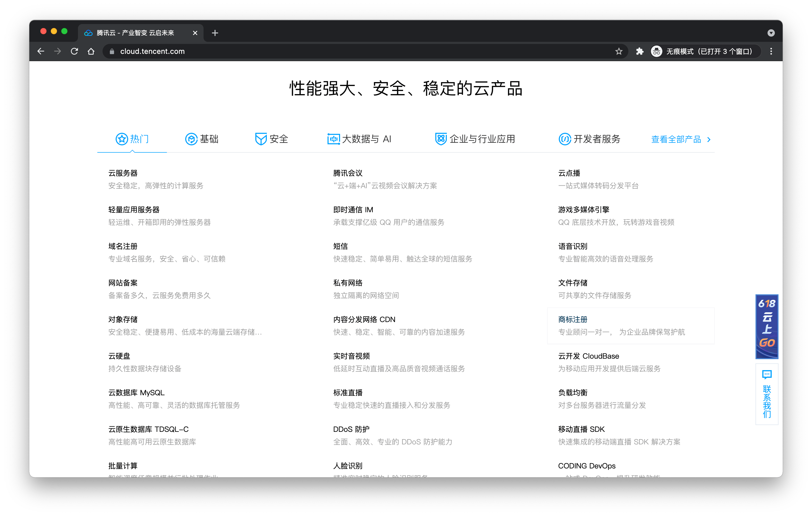Open the 云数据库 MySQL link
This screenshot has height=516, width=812.
(x=136, y=393)
